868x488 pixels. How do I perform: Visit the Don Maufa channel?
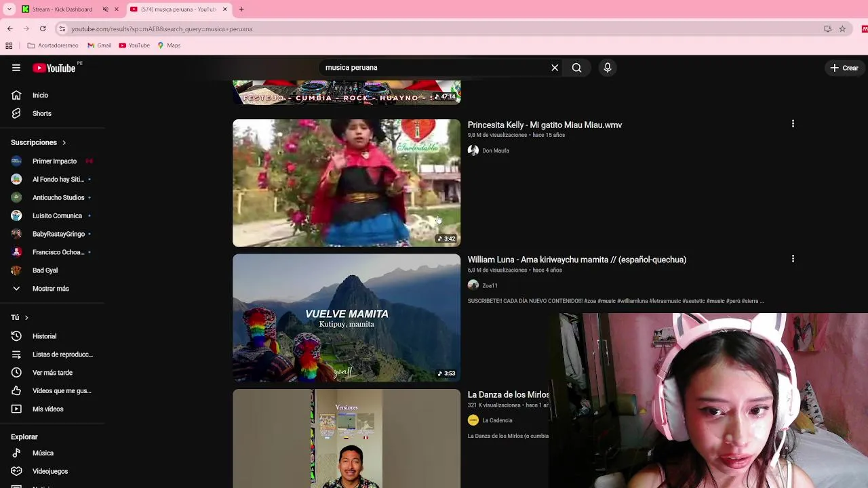pyautogui.click(x=496, y=150)
